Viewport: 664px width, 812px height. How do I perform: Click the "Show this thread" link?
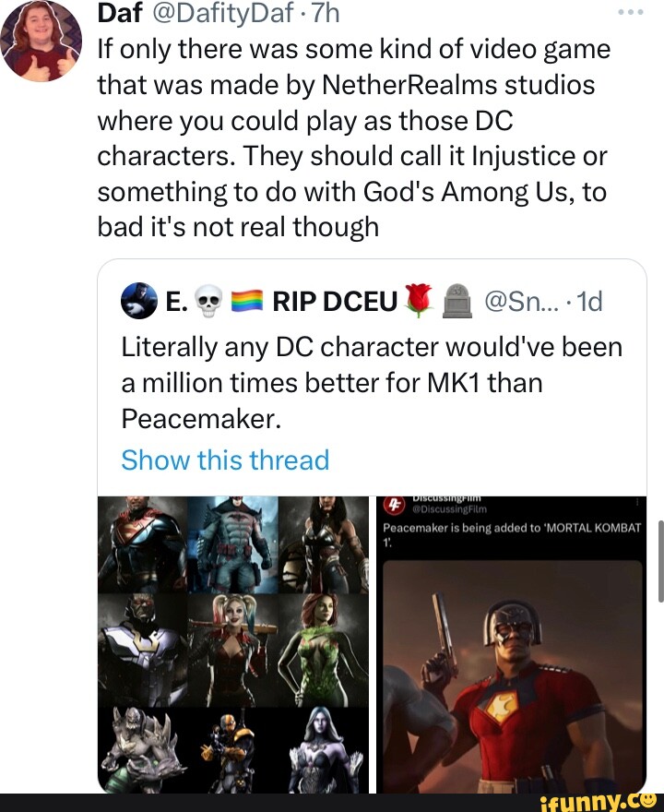click(x=224, y=460)
